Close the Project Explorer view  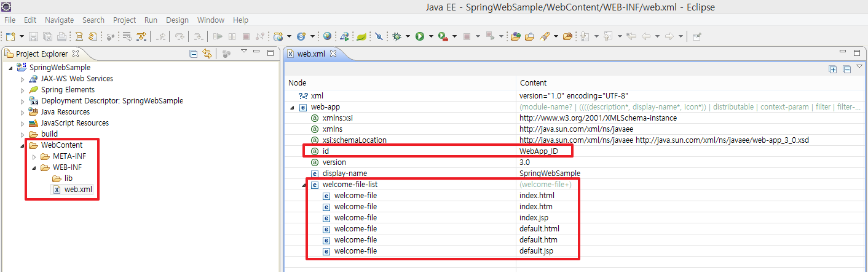76,54
